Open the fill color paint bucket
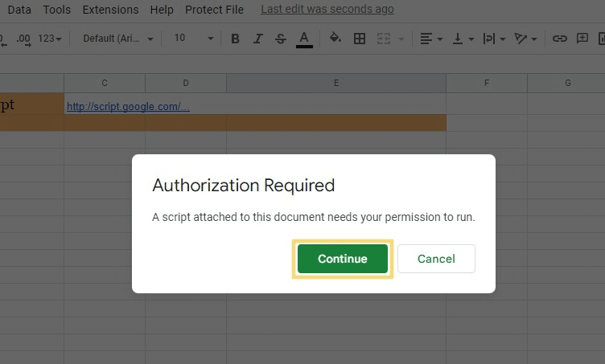 coord(335,39)
